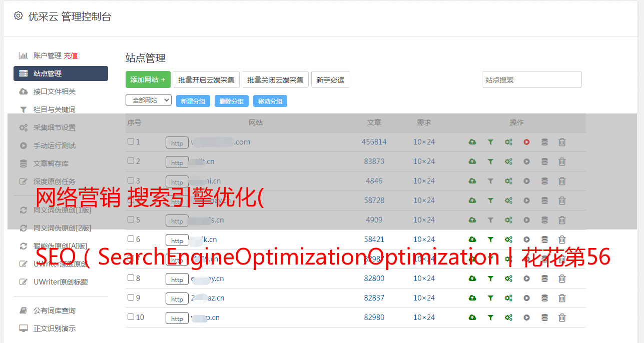Screen dimensions: 644x343
Task: Tick the checkbox for site row 6
Action: pyautogui.click(x=131, y=239)
